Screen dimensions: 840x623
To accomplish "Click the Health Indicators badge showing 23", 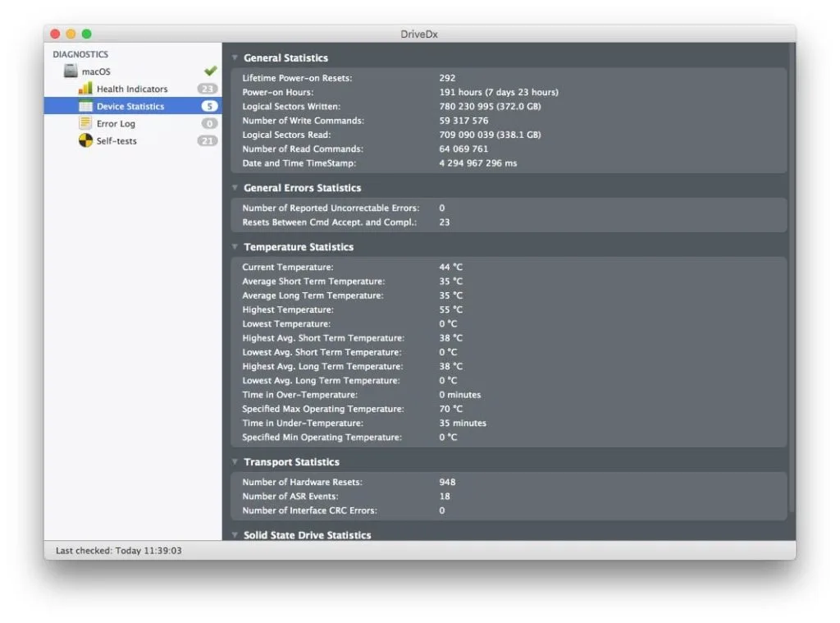I will click(x=208, y=89).
